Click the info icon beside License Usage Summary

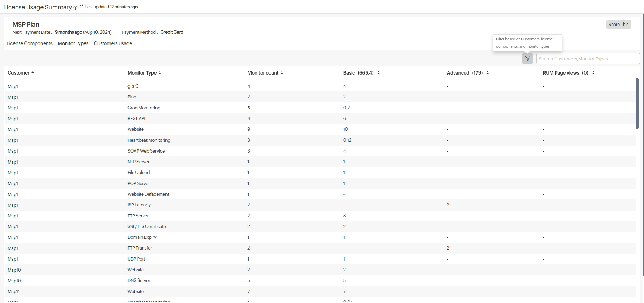[75, 8]
